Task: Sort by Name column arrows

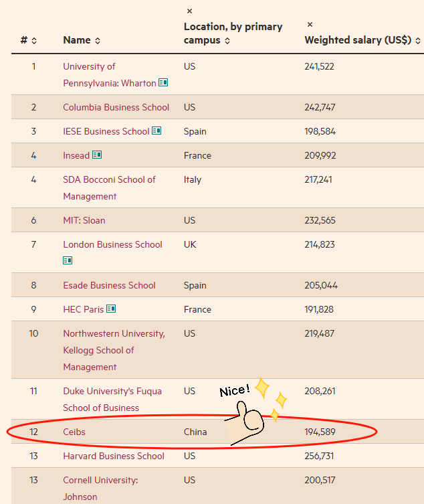Action: click(x=98, y=41)
